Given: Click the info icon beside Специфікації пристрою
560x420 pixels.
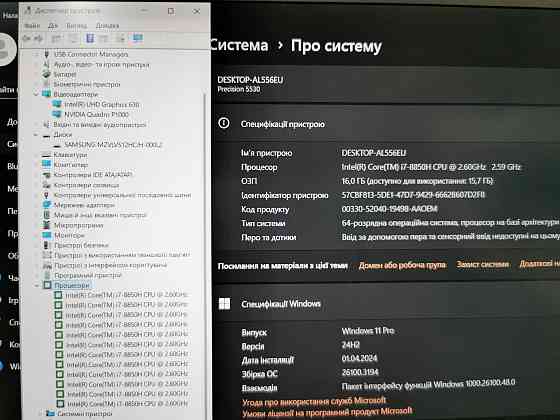Looking at the screenshot, I should pyautogui.click(x=224, y=123).
